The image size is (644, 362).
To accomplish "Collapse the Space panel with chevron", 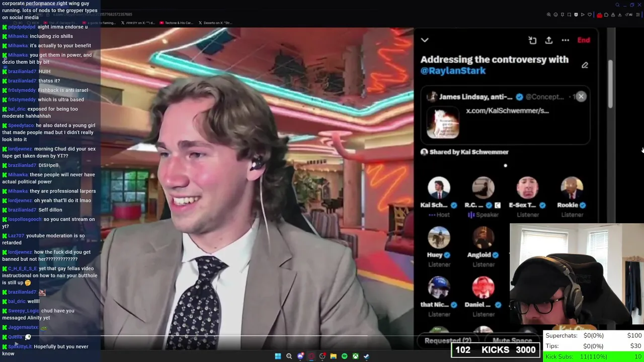I will (x=425, y=40).
